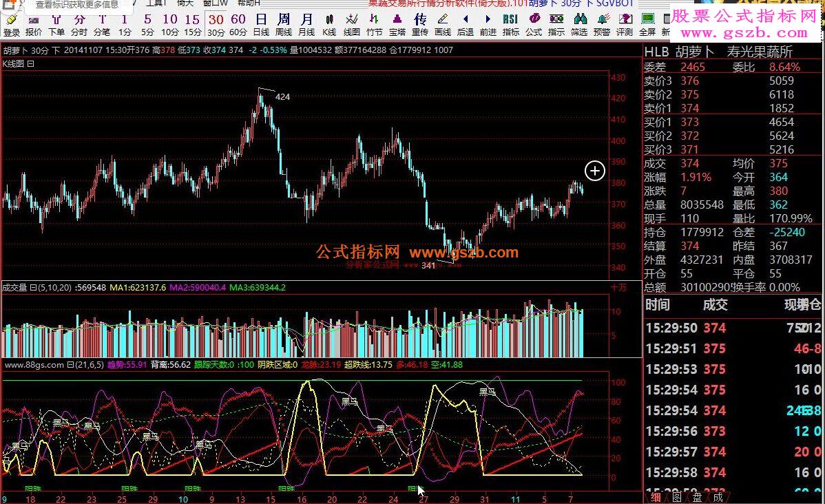The width and height of the screenshot is (825, 504).
Task: Open the 帮助H menu
Action: tap(249, 3)
